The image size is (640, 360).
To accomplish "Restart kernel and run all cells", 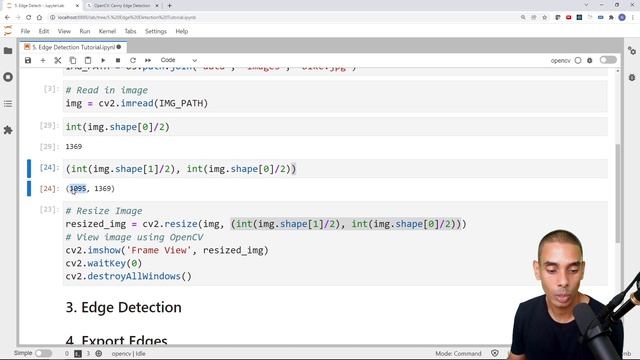I will point(148,60).
